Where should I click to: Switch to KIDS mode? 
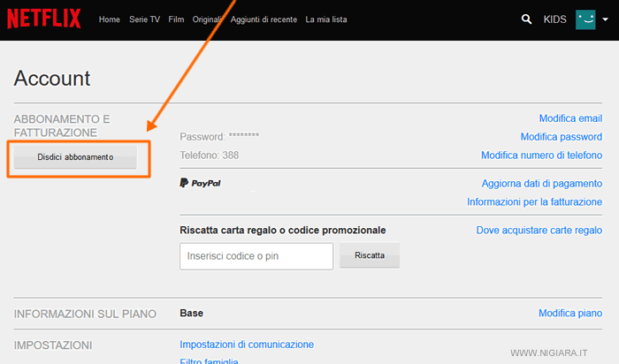(x=555, y=19)
